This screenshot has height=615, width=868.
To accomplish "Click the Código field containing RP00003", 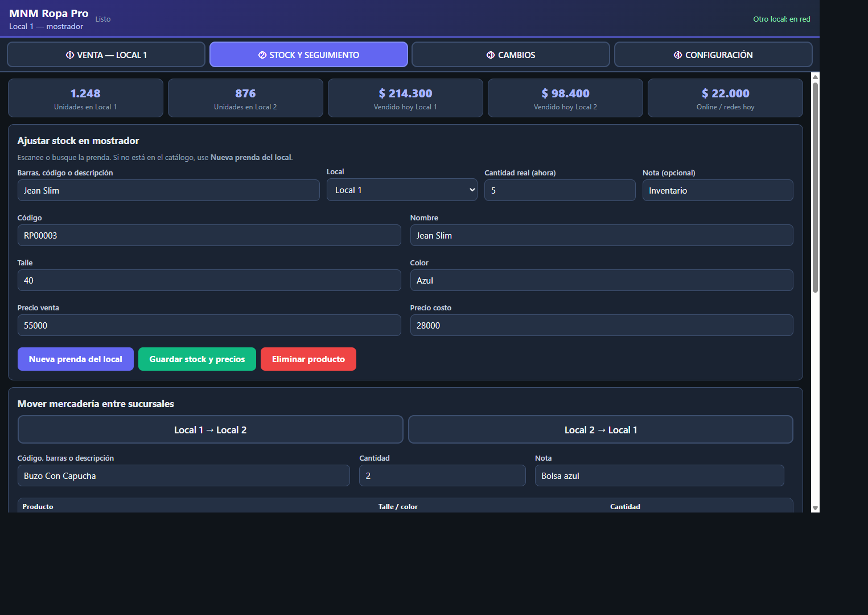I will click(209, 236).
